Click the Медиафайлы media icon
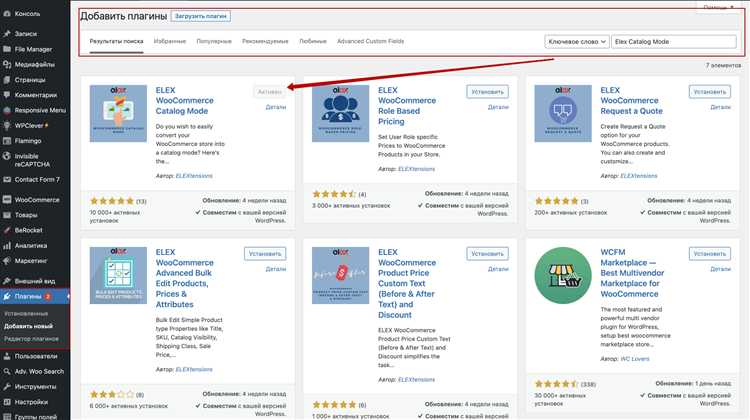The image size is (750, 420). tap(7, 65)
